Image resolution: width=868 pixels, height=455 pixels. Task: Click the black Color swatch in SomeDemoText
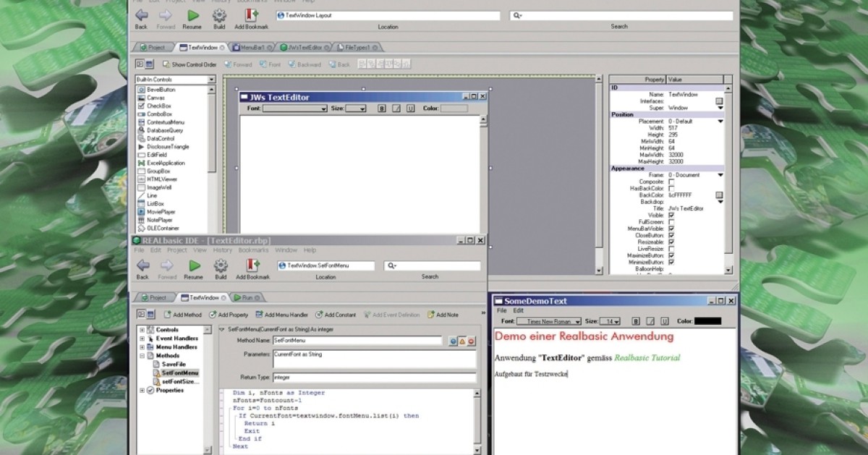(707, 320)
